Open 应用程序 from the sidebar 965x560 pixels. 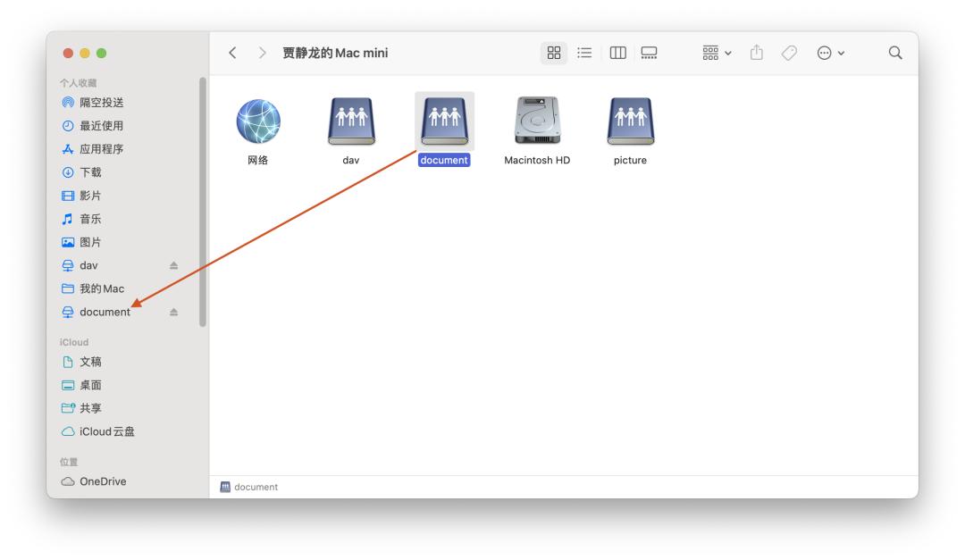(92, 148)
